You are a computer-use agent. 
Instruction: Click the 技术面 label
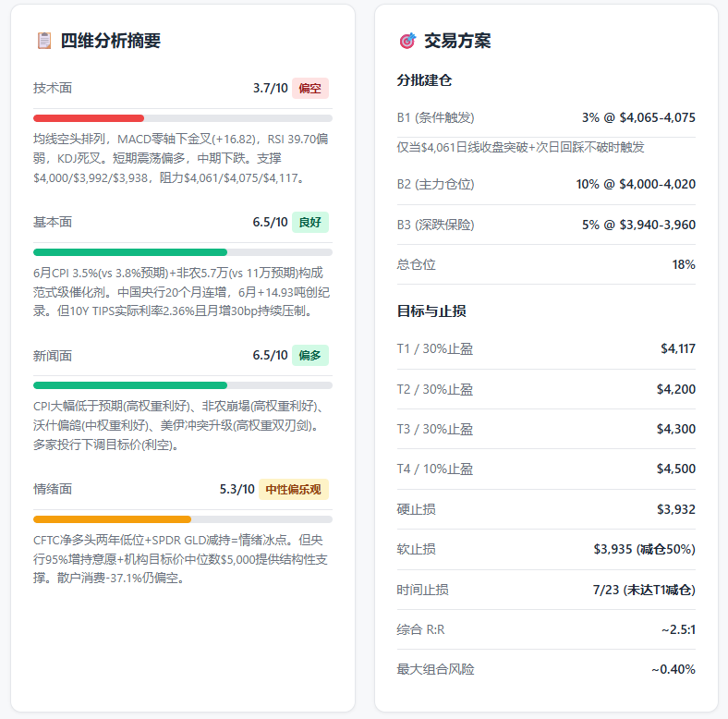[53, 88]
